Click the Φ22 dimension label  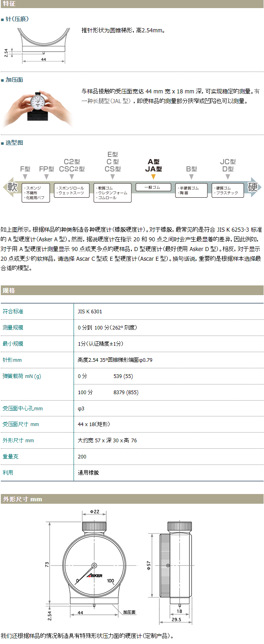coord(95,511)
